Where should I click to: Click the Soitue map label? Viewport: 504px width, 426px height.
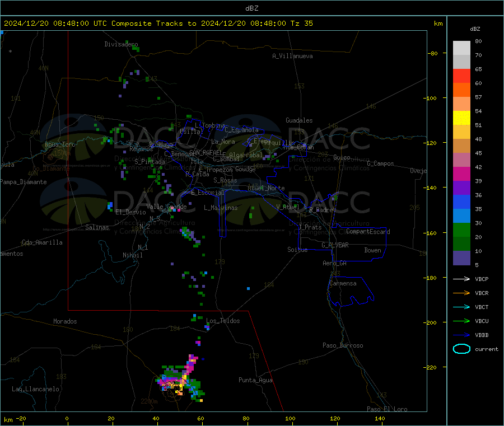click(297, 250)
